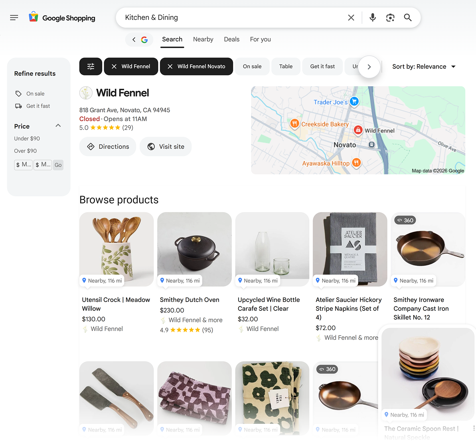Click Creekside Bakery map pin
This screenshot has width=476, height=448.
[x=294, y=124]
